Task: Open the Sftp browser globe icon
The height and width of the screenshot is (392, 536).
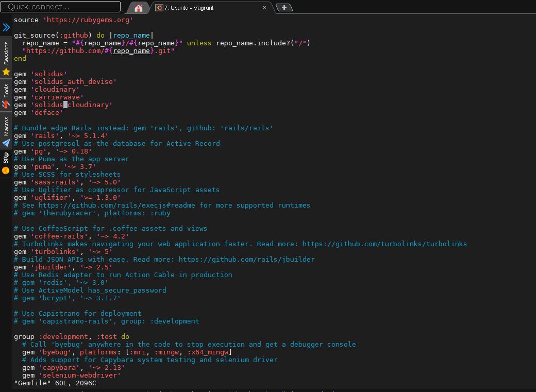Action: point(6,170)
